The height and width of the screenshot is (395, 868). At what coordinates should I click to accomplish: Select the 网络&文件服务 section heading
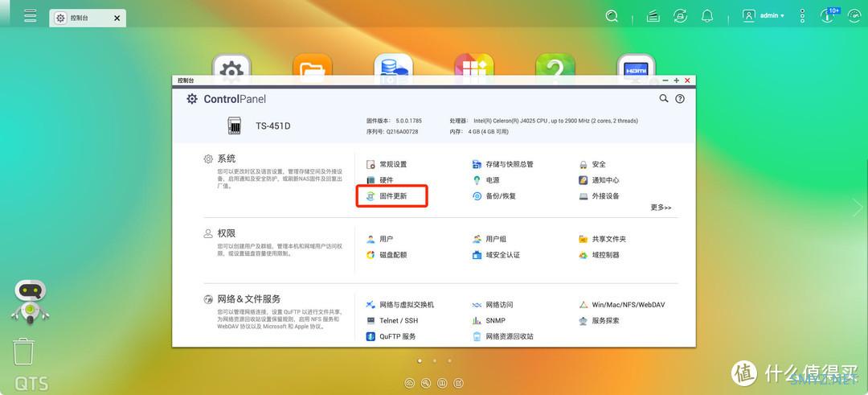point(249,299)
